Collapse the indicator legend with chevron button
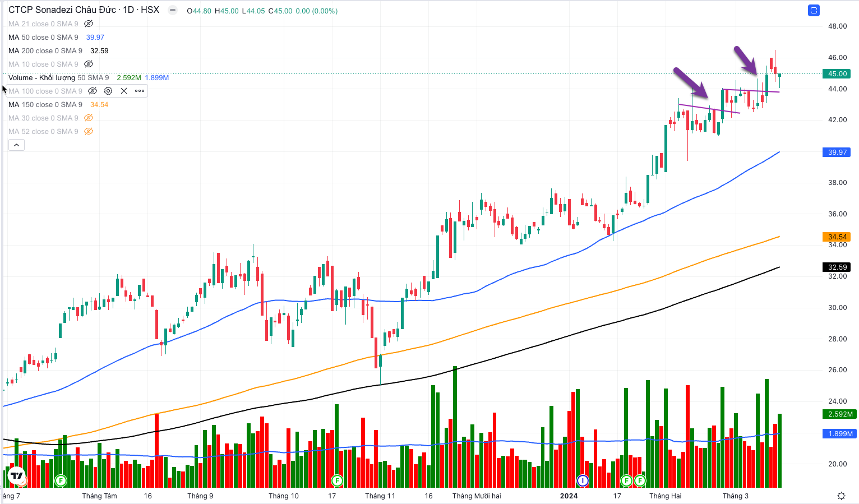The width and height of the screenshot is (859, 504). 16,145
